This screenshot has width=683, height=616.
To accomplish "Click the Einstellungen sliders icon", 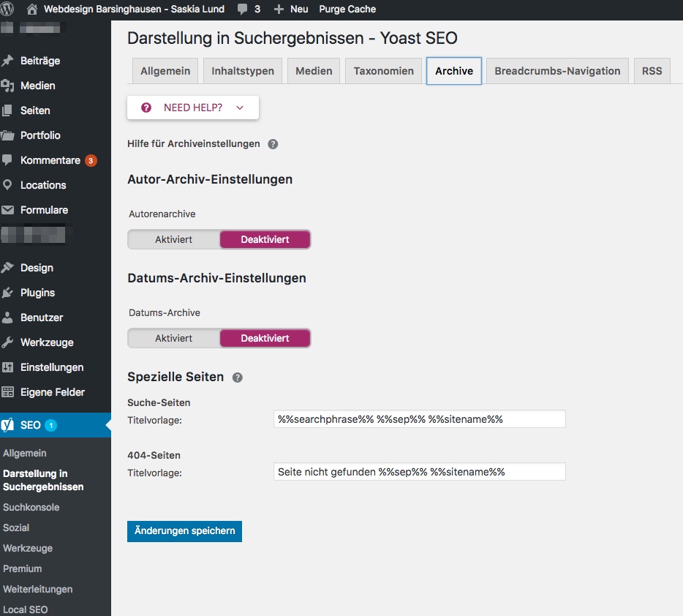I will (7, 367).
